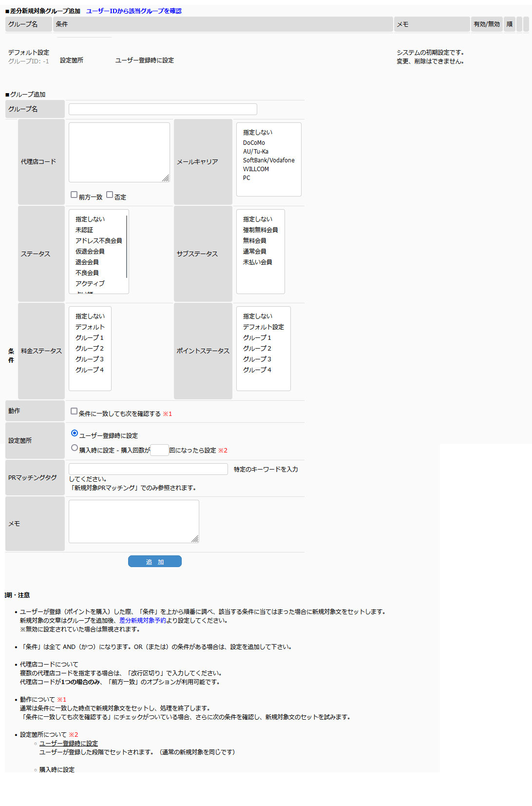This screenshot has height=806, width=532.
Task: Select アドレス不良会員 in ステータス list
Action: [98, 241]
